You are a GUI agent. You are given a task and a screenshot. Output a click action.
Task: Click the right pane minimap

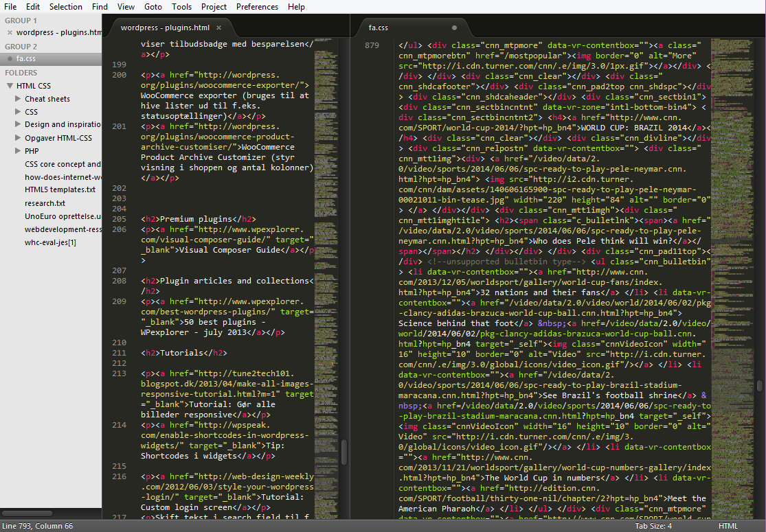click(733, 278)
